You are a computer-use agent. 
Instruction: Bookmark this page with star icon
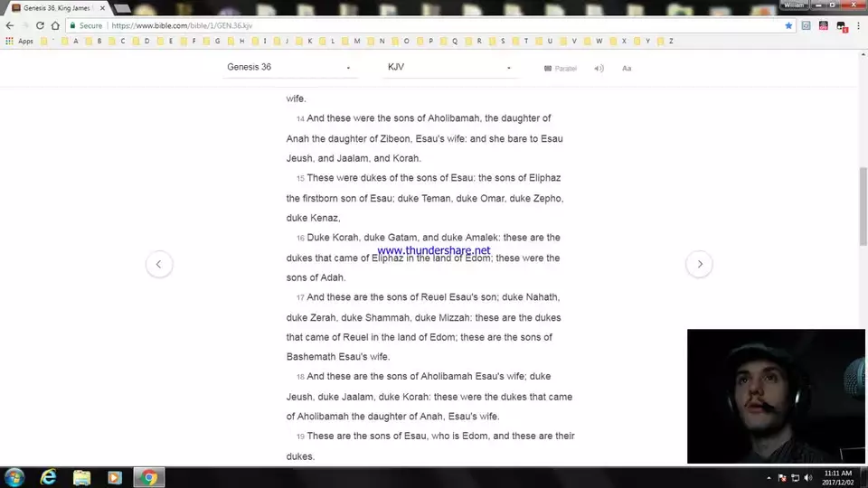coord(789,26)
